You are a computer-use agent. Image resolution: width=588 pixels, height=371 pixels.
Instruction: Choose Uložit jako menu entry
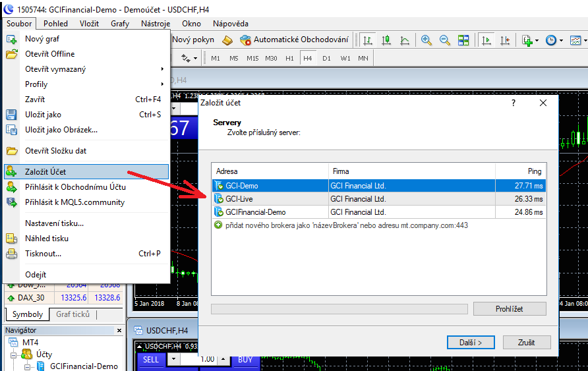[86, 115]
